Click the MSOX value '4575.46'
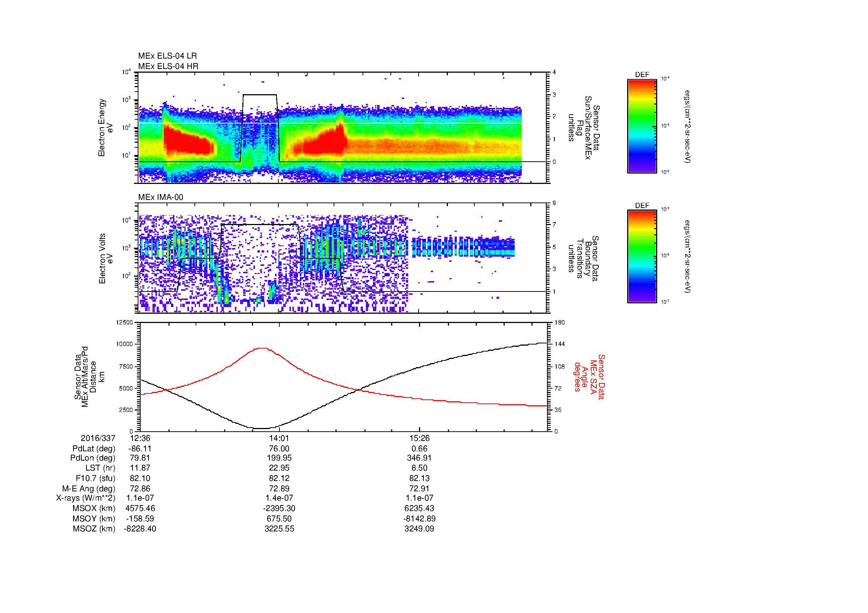The width and height of the screenshot is (868, 613). [140, 508]
